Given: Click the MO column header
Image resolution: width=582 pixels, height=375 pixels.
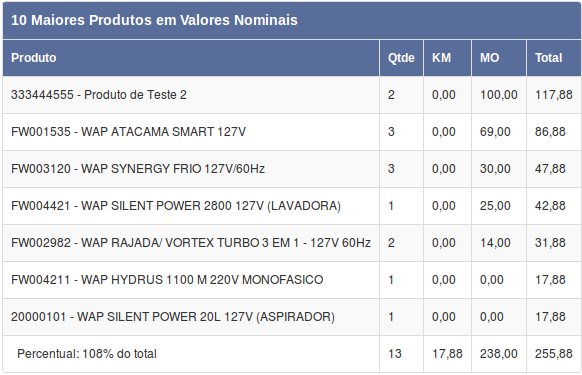Looking at the screenshot, I should (x=499, y=58).
